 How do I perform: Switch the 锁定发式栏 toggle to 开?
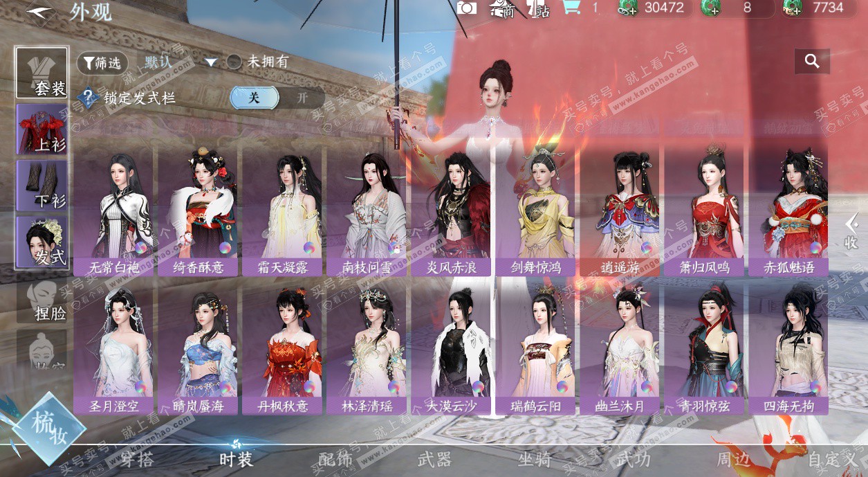click(x=302, y=98)
